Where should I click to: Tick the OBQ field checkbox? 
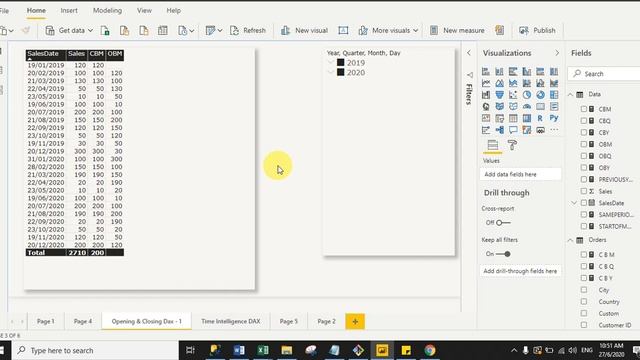(584, 156)
